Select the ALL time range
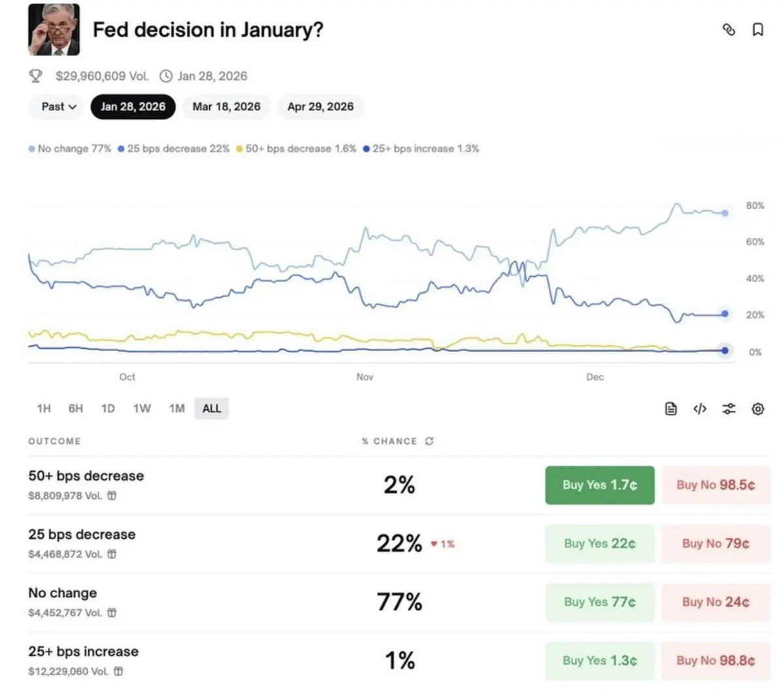This screenshot has width=784, height=696. coord(212,409)
